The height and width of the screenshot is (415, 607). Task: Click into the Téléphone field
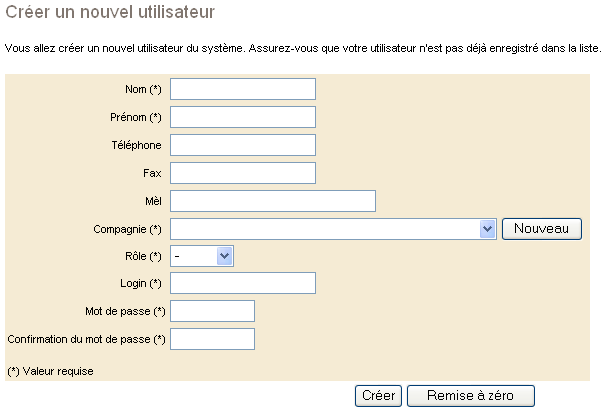click(243, 145)
